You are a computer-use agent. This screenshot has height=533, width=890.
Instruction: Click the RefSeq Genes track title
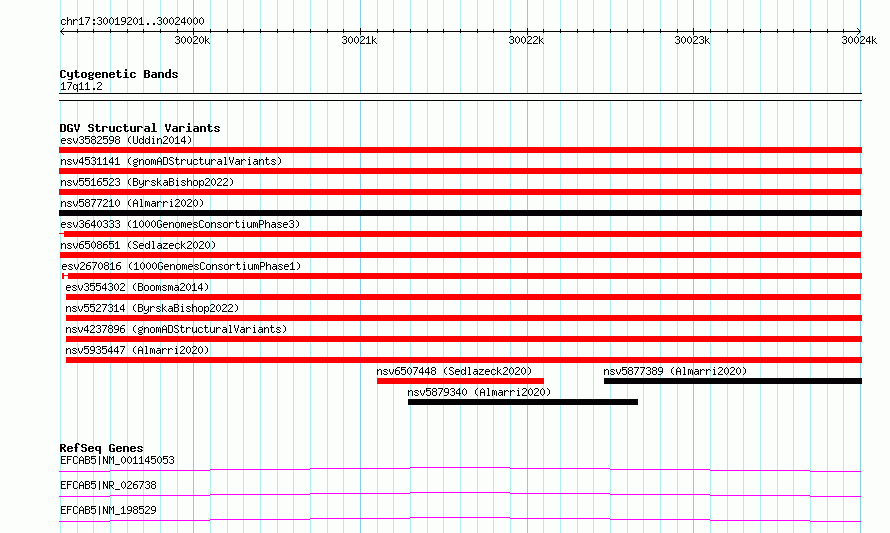coord(101,448)
